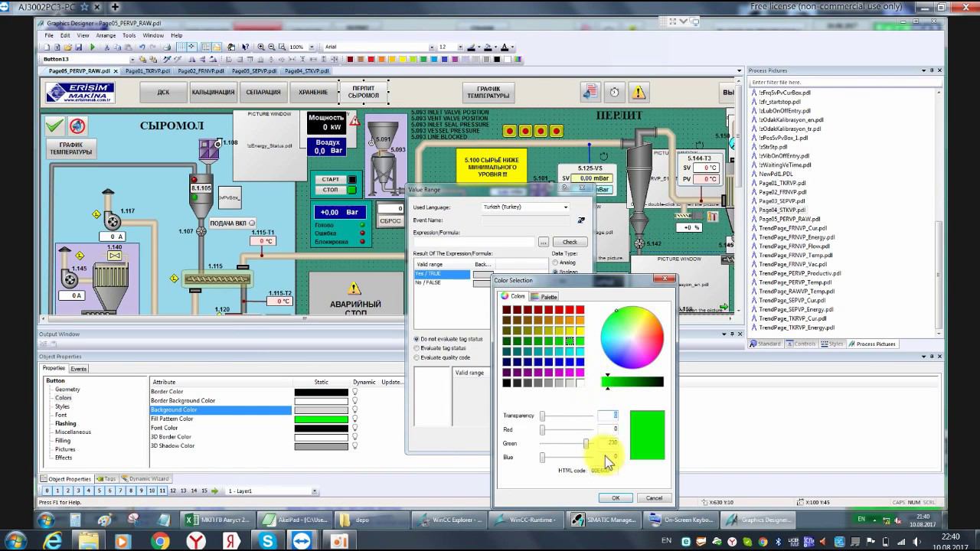Open TeamViewer from the taskbar
The height and width of the screenshot is (551, 980).
click(303, 541)
